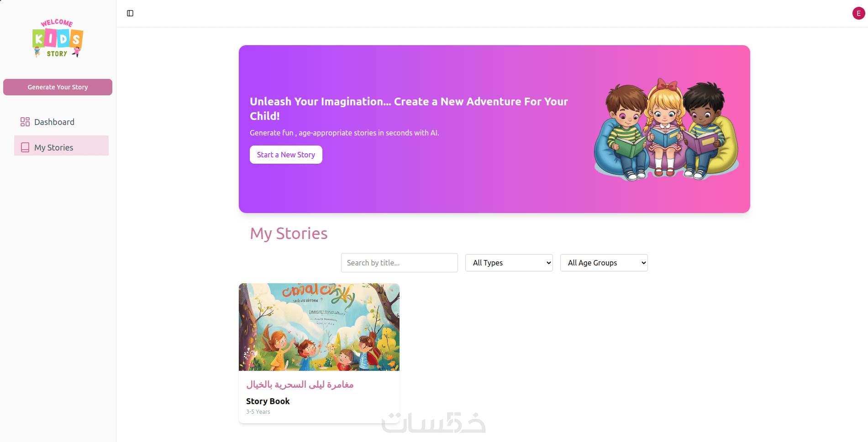The width and height of the screenshot is (868, 442).
Task: Click the banner headline text
Action: pos(409,109)
